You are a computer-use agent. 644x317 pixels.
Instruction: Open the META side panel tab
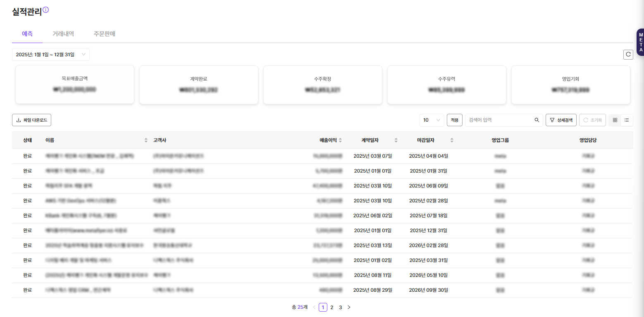point(640,42)
